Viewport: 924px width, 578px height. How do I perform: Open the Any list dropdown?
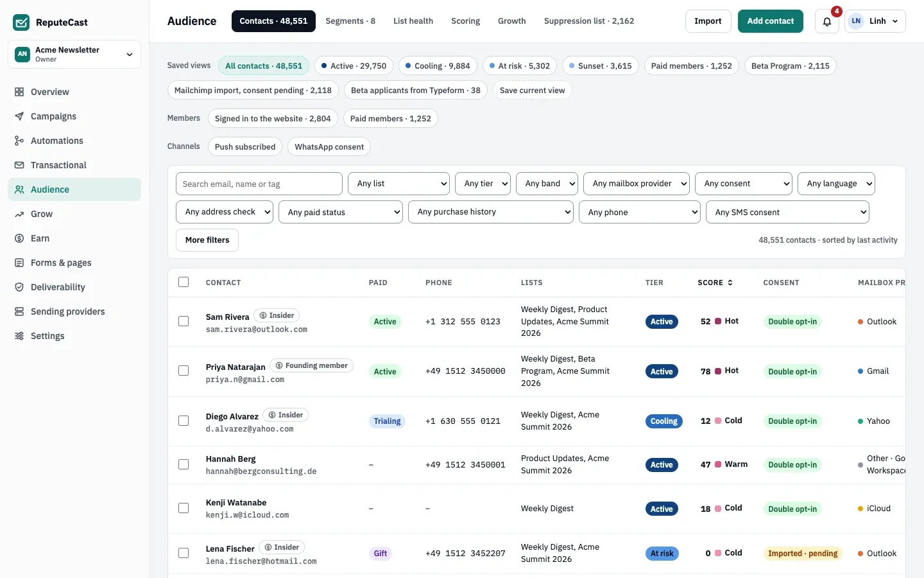click(399, 184)
